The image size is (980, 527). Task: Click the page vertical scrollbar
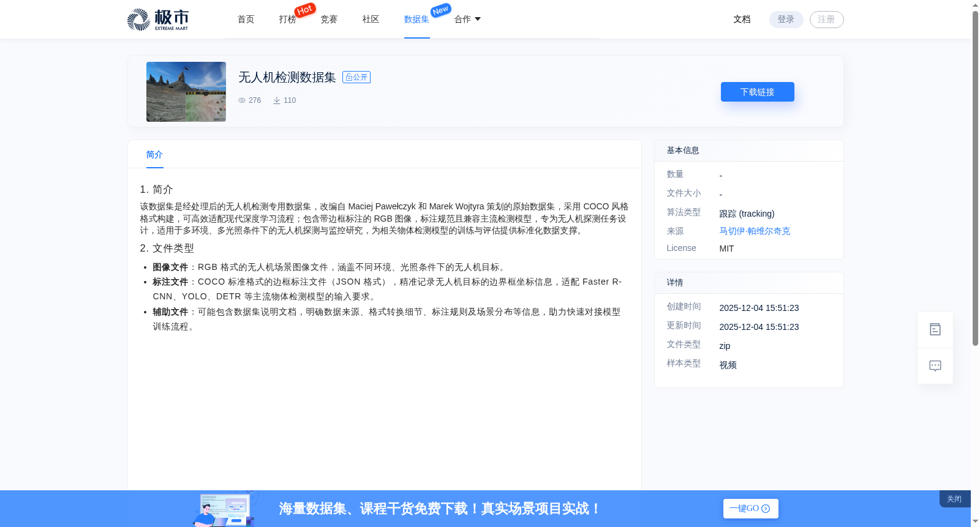coord(975,178)
